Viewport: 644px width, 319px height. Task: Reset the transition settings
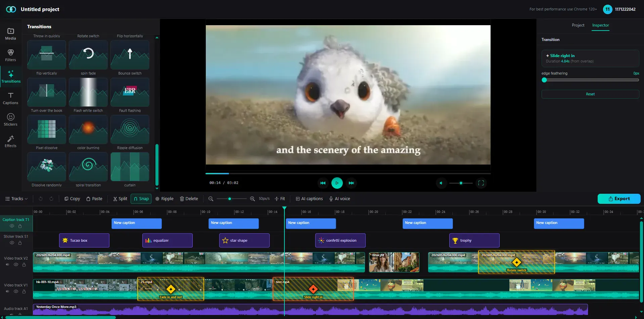[590, 94]
